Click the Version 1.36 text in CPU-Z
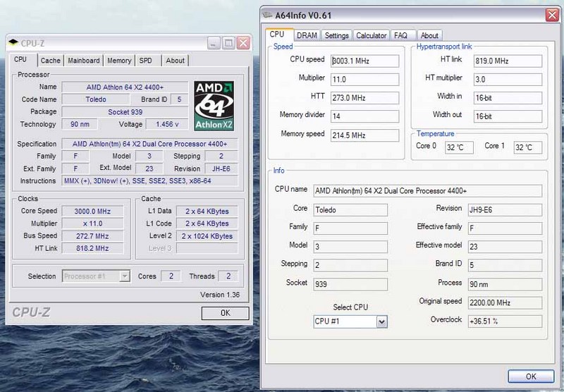The height and width of the screenshot is (392, 564). [x=220, y=295]
